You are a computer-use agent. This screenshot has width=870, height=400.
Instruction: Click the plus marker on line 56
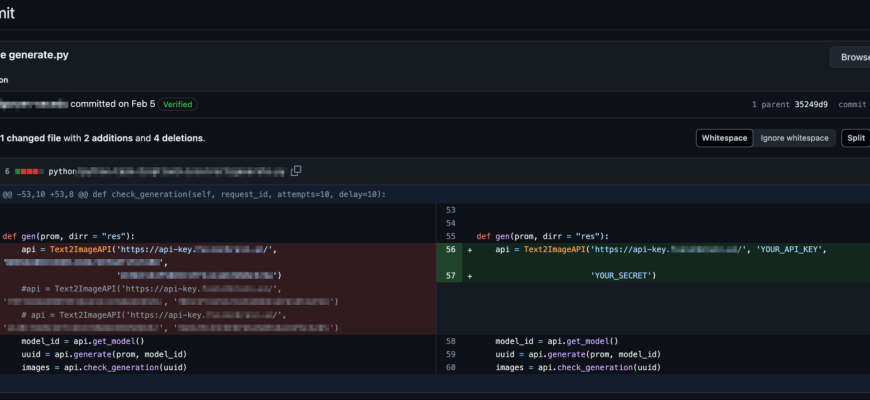click(x=470, y=250)
